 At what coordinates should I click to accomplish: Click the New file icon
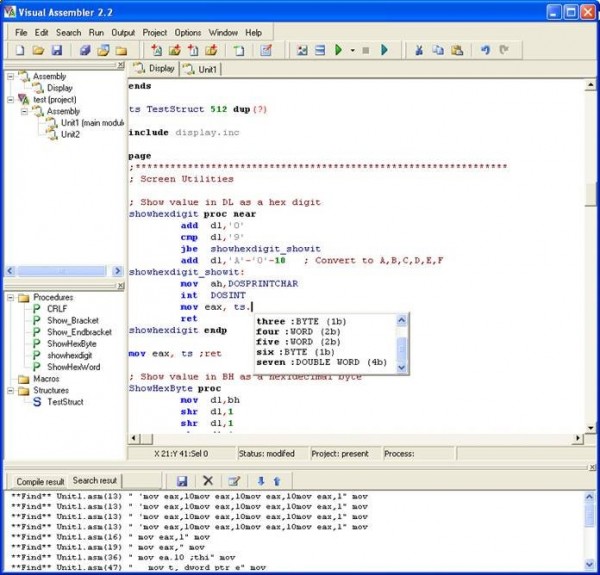[20, 50]
